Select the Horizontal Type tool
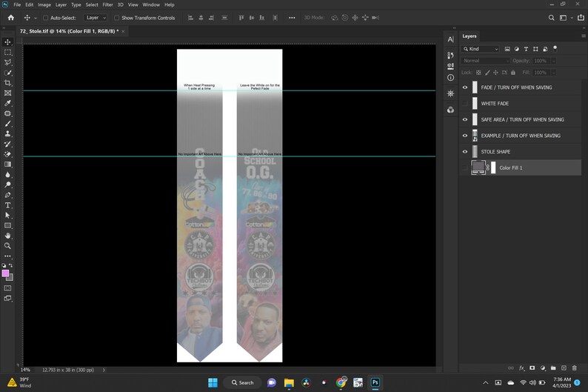The height and width of the screenshot is (392, 588). coord(7,205)
